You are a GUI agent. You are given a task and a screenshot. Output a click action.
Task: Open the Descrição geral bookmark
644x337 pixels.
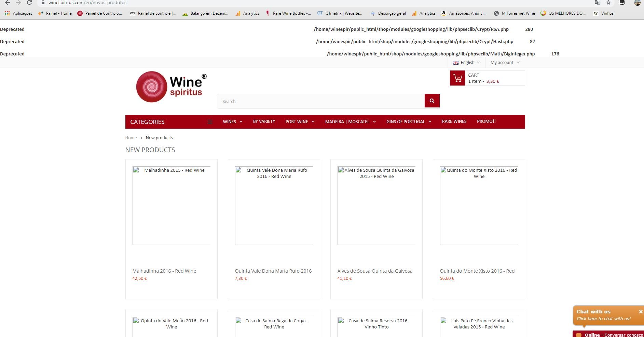point(388,13)
